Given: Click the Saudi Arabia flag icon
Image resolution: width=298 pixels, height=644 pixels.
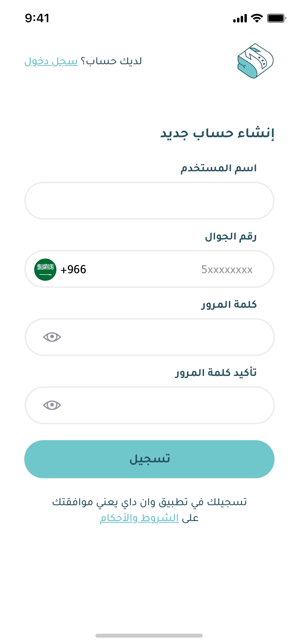Looking at the screenshot, I should [45, 269].
